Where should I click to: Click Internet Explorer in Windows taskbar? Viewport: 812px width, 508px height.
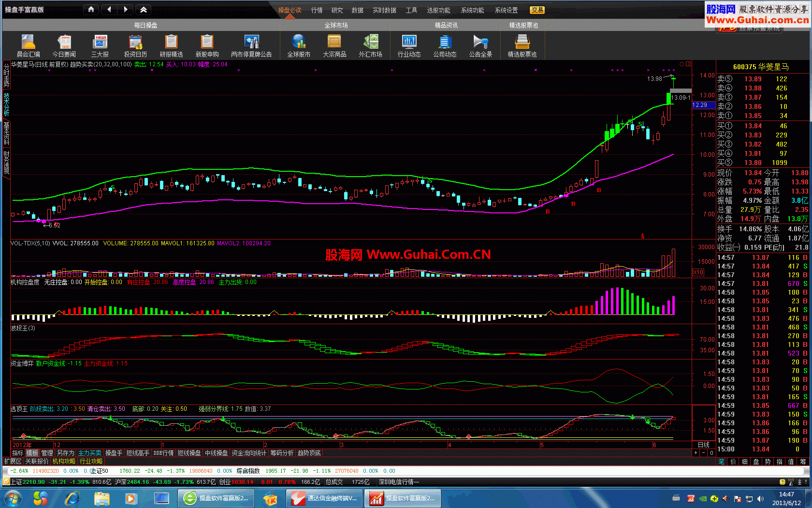(72, 498)
